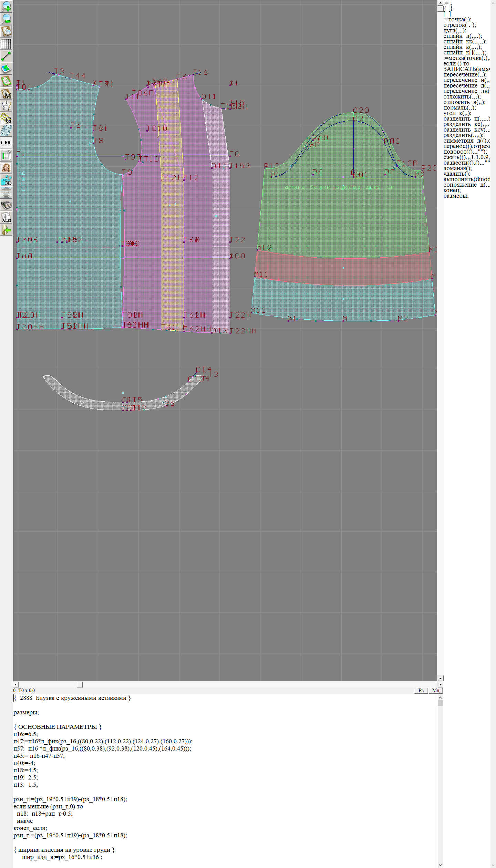Click the numbered ruler measurements icon
The height and width of the screenshot is (868, 496).
click(x=6, y=130)
